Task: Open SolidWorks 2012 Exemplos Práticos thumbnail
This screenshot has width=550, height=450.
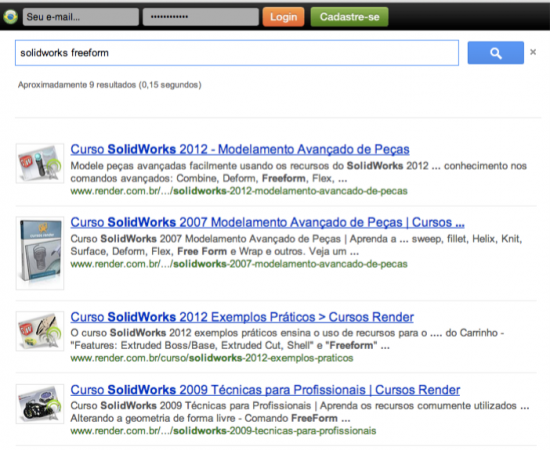Action: coord(40,331)
